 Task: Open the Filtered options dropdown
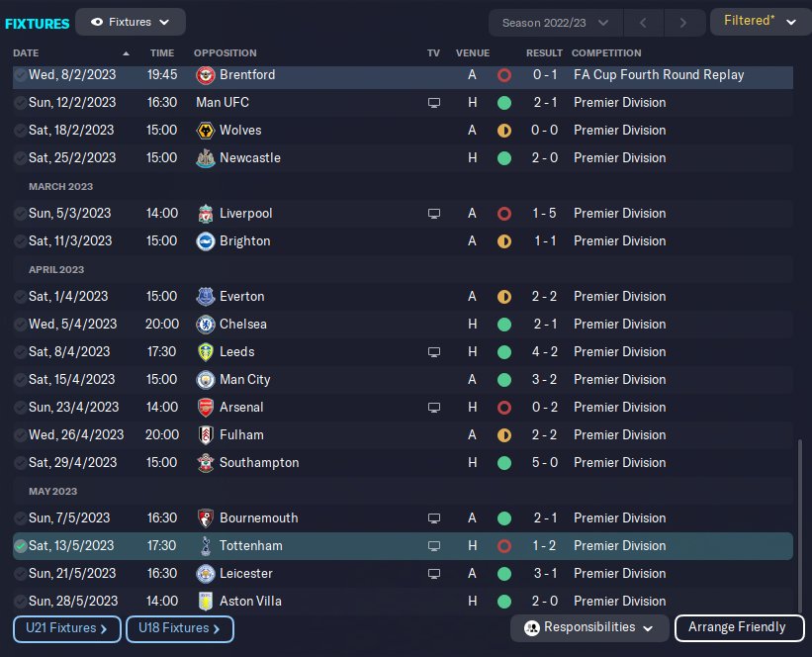click(x=760, y=22)
